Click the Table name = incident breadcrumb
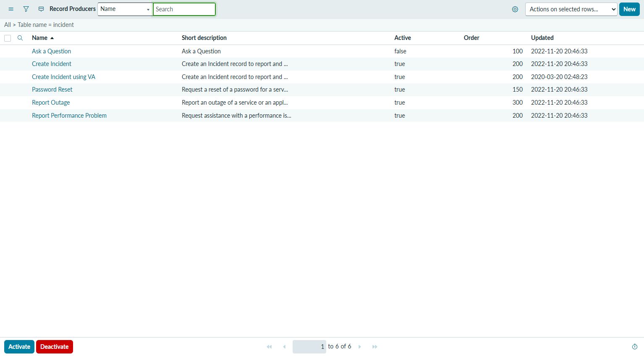This screenshot has width=644, height=356. [46, 25]
